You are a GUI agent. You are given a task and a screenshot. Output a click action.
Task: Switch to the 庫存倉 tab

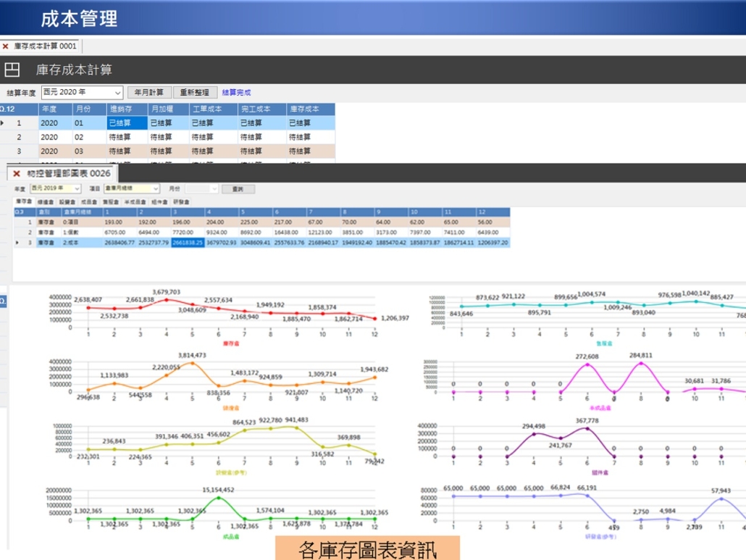coord(23,201)
